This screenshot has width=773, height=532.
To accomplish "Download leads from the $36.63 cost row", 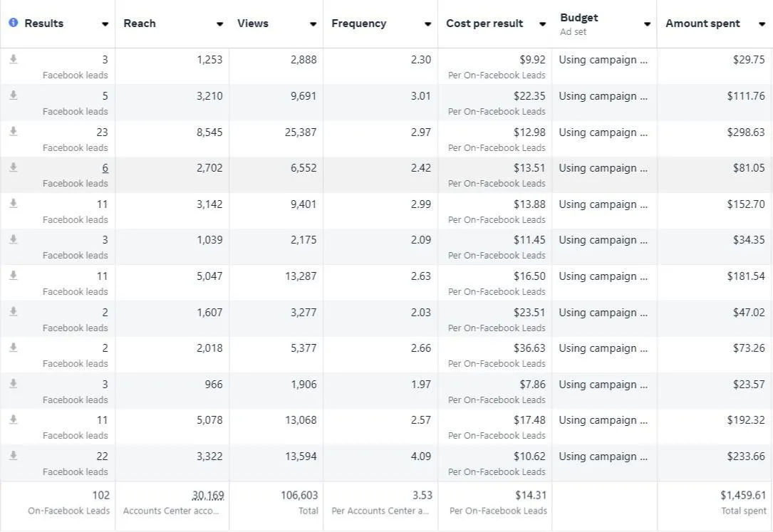I will pos(13,347).
